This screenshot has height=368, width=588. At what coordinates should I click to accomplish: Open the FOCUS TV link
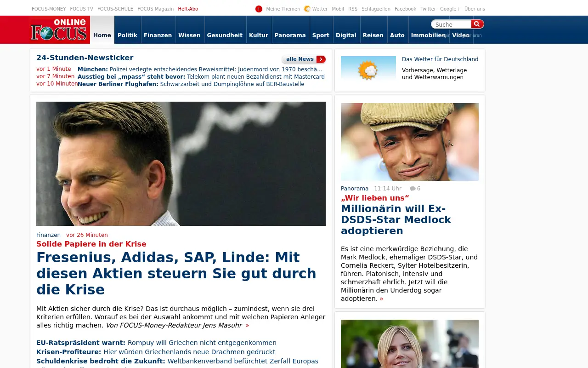pos(81,9)
